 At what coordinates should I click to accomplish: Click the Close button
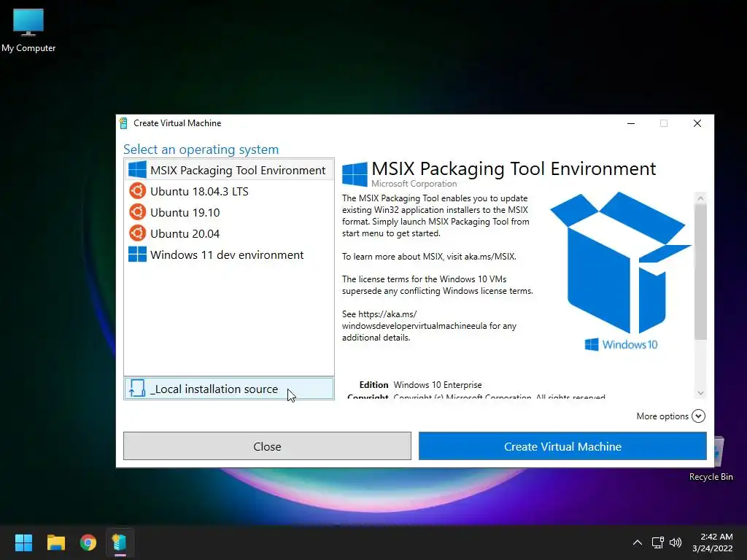(267, 446)
